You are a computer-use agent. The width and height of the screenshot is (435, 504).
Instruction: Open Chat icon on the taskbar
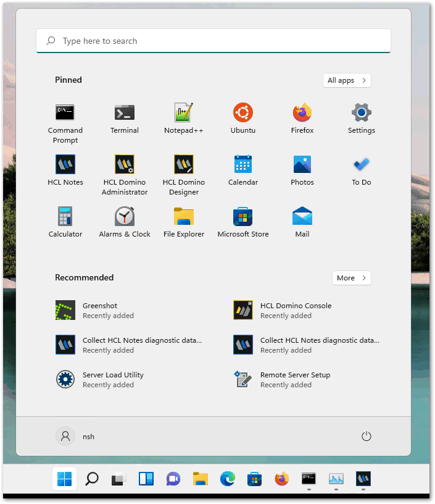pyautogui.click(x=173, y=479)
